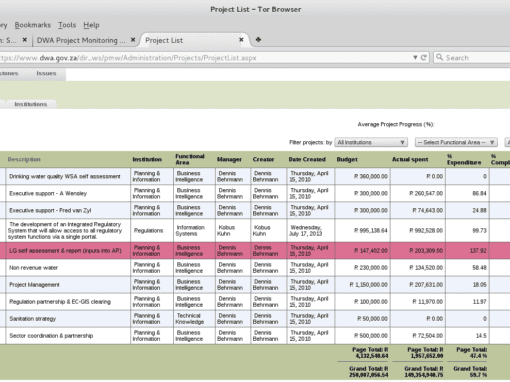Click 'Average Project Progress (%)' label
Screen dimensions: 510x382
coord(396,124)
